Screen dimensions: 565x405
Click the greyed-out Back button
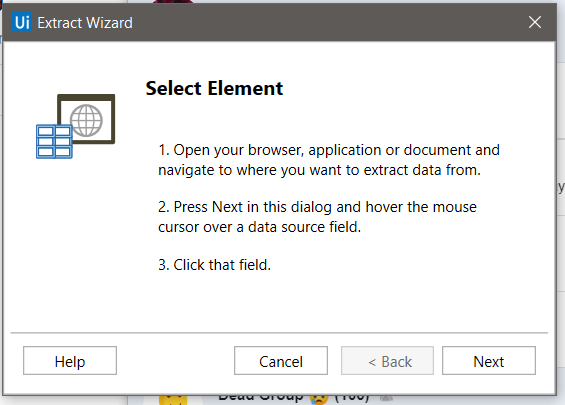pyautogui.click(x=387, y=361)
